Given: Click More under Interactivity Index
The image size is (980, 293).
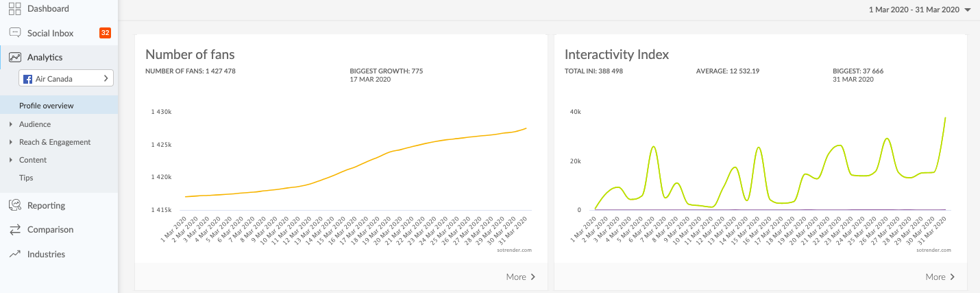Looking at the screenshot, I should click(x=940, y=277).
